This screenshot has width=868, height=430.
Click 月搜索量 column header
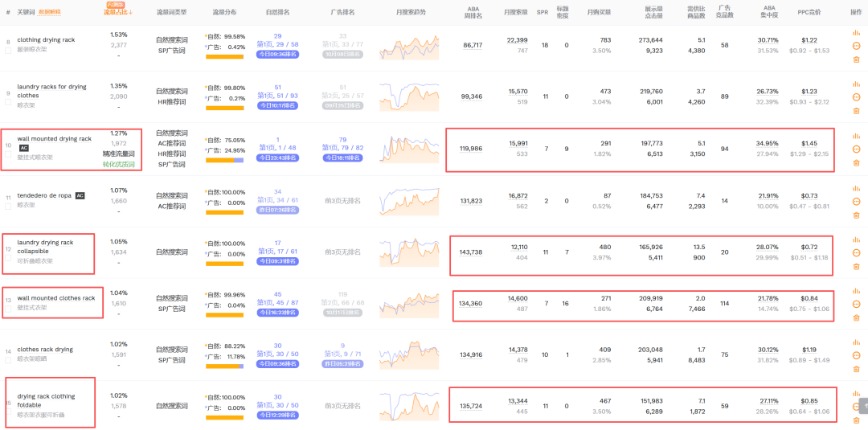point(515,11)
